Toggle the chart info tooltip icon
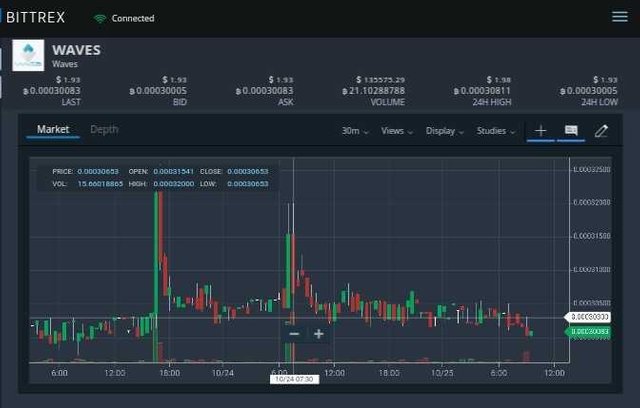Image resolution: width=640 pixels, height=408 pixels. tap(571, 131)
